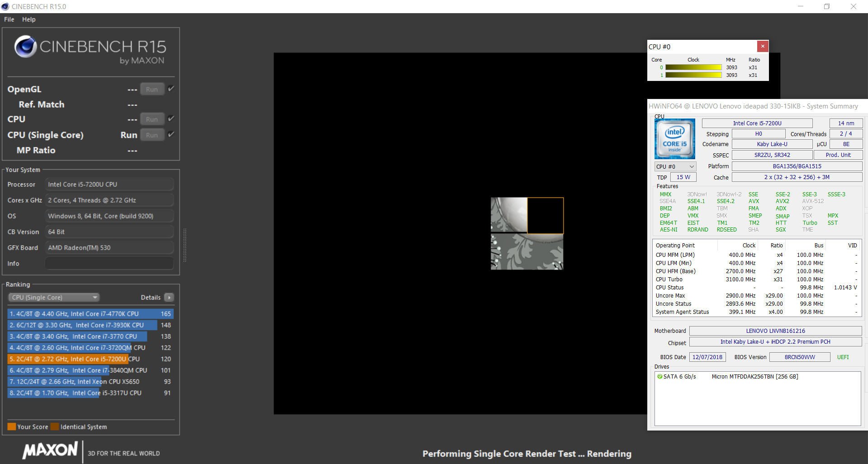
Task: Click the Run button next to OpenGL
Action: coord(152,89)
